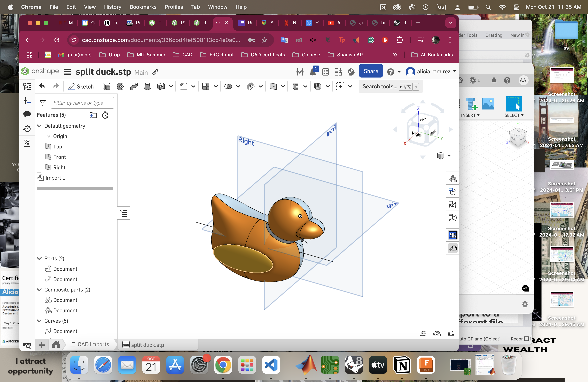Open the App Store grid icon
The image size is (588, 382).
point(338,72)
